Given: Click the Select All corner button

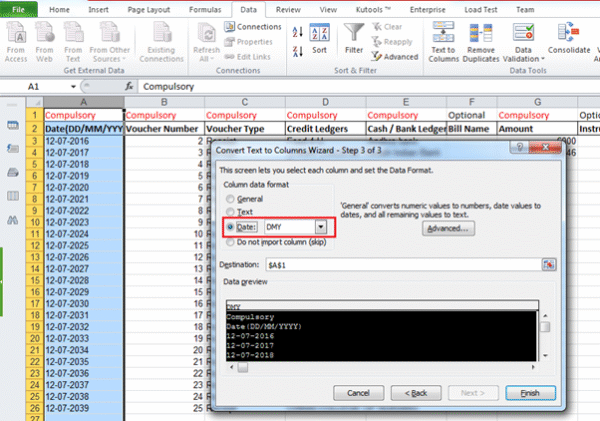Looking at the screenshot, I should click(34, 102).
